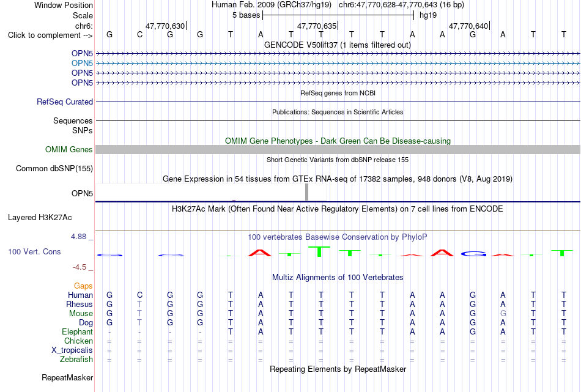Screen dimensions: 581x392
Task: Click the Gaps label in Multiz alignment
Action: 83,286
